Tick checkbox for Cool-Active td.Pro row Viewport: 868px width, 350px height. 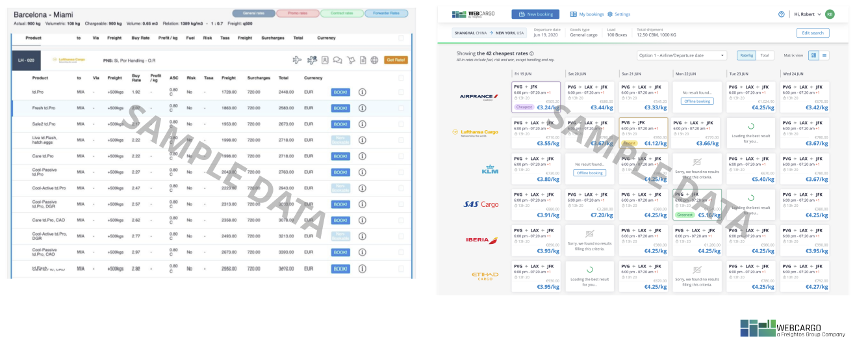coord(401,188)
